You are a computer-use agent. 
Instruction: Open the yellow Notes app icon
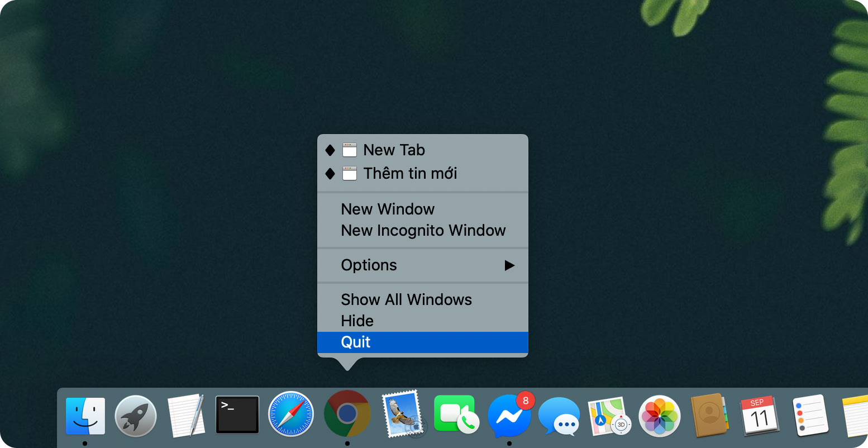855,416
